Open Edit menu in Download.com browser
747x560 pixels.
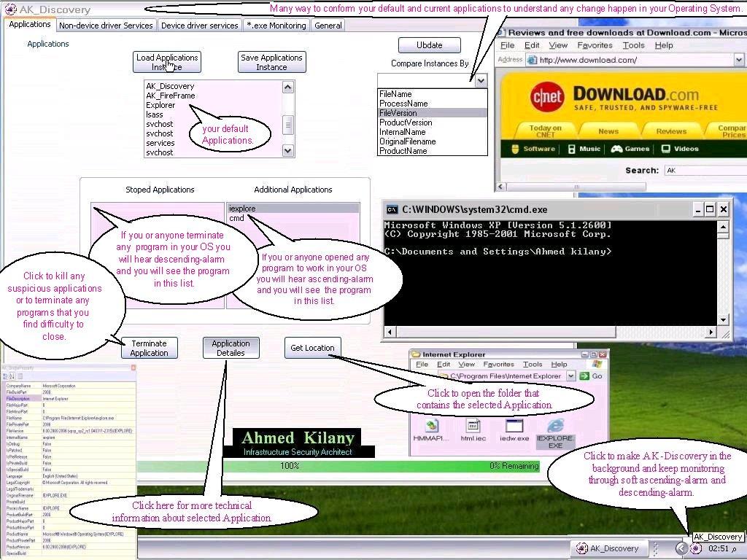[x=532, y=45]
